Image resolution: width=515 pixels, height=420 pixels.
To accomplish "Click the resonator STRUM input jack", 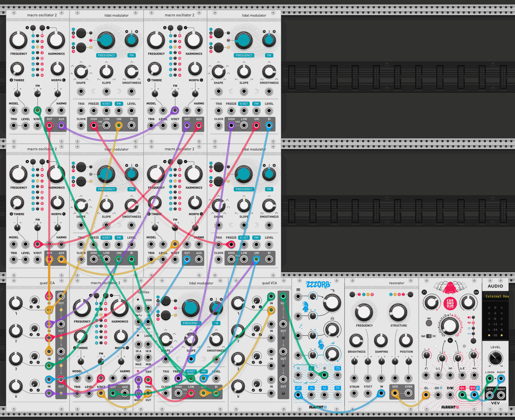I will (354, 394).
